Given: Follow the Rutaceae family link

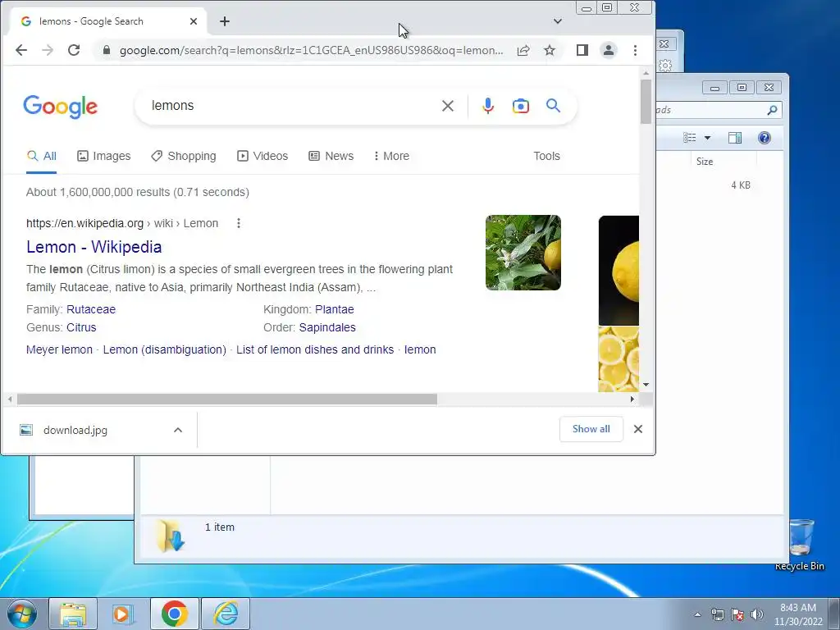Looking at the screenshot, I should tap(91, 309).
